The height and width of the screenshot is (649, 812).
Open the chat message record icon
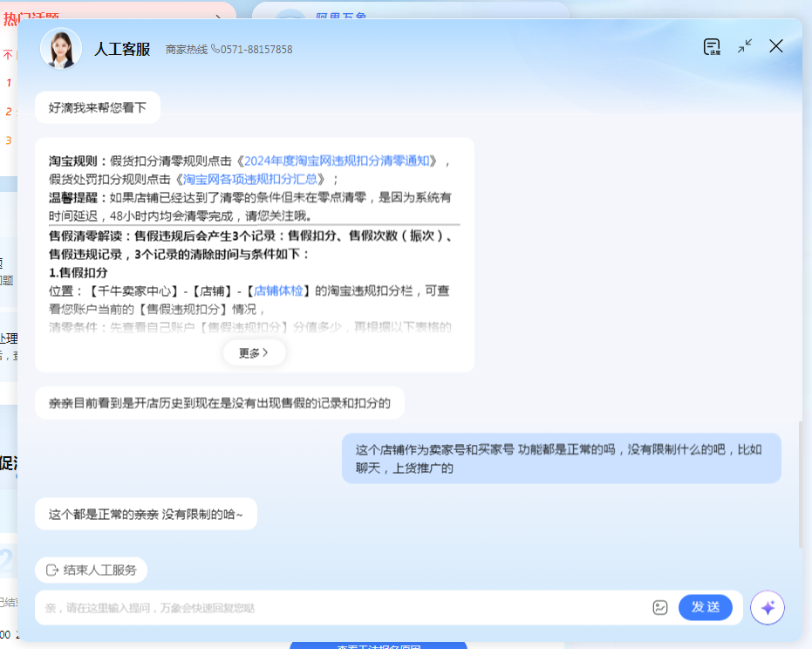coord(712,46)
